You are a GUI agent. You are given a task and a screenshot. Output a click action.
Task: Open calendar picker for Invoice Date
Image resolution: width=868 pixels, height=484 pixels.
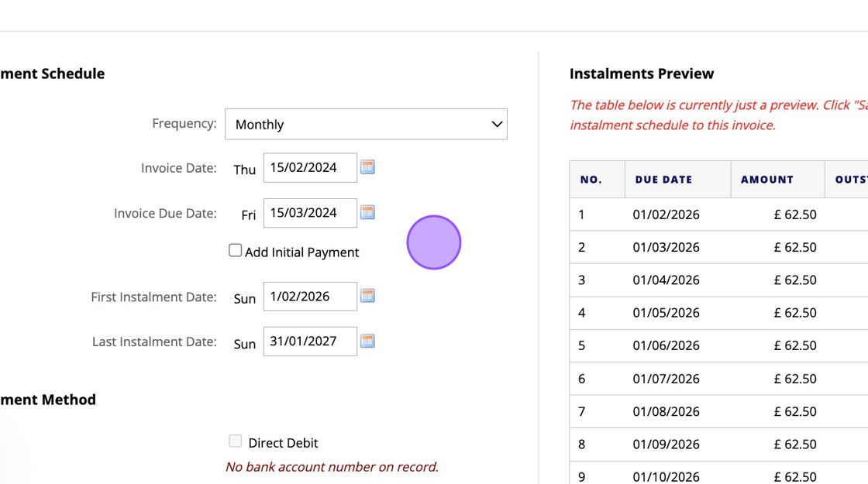click(367, 167)
